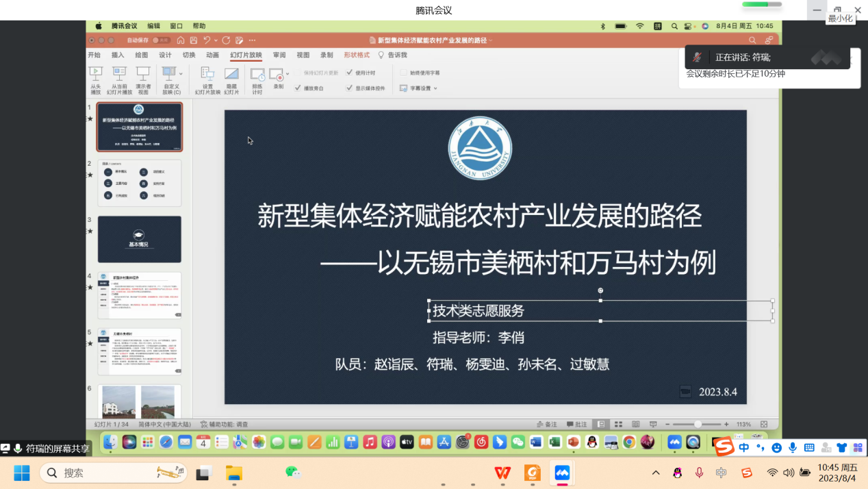Click the save icon in title bar
This screenshot has height=489, width=868.
pyautogui.click(x=194, y=40)
